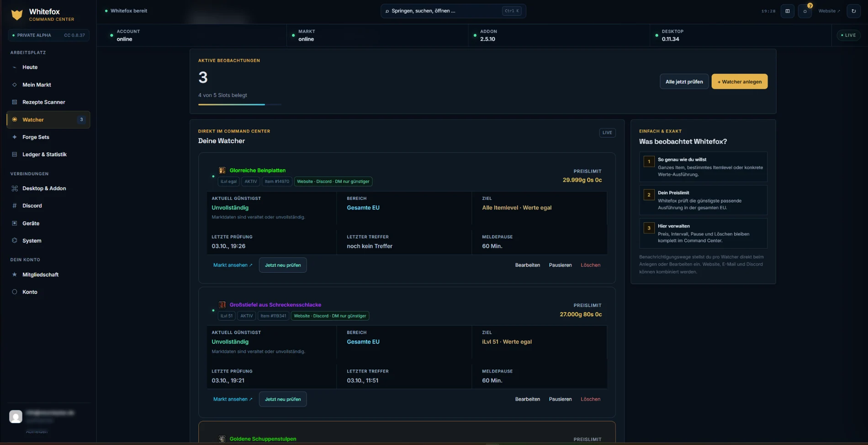868x445 pixels.
Task: Click the Item #14970 tag
Action: point(277,182)
